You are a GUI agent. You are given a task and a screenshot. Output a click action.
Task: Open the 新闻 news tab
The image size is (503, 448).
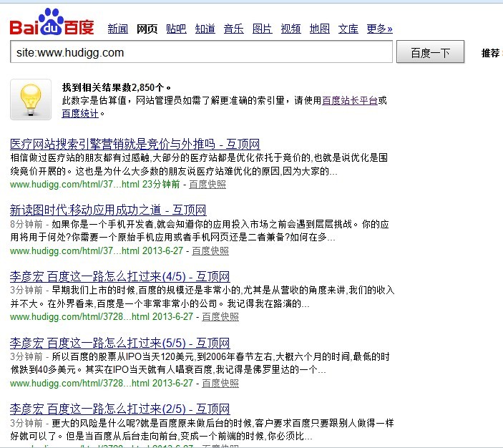[x=118, y=29]
